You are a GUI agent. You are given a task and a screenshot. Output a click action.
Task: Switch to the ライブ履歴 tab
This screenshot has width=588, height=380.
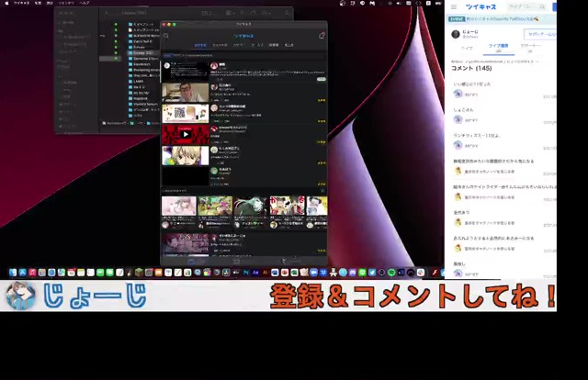498,47
